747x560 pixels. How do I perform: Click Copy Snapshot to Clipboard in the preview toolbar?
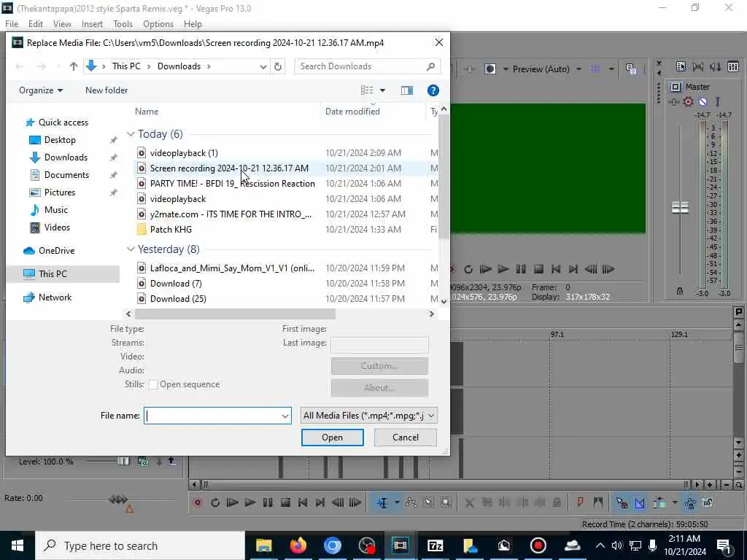click(x=631, y=69)
